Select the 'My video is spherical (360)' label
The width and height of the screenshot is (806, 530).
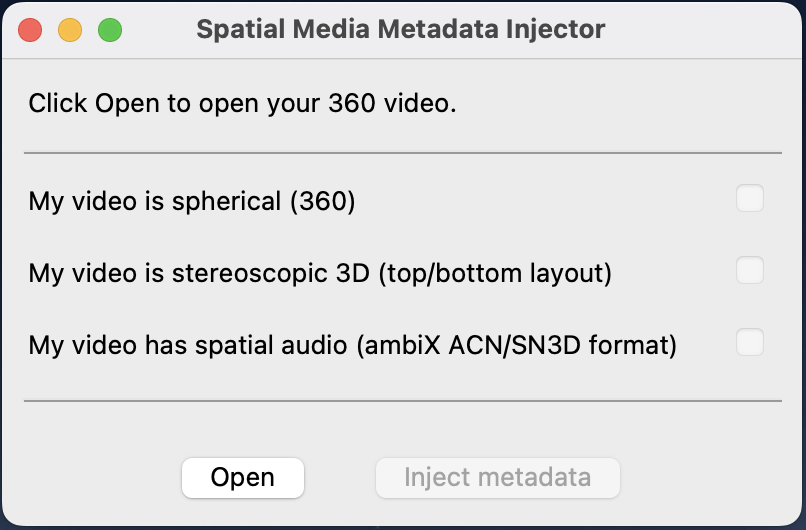coord(192,201)
